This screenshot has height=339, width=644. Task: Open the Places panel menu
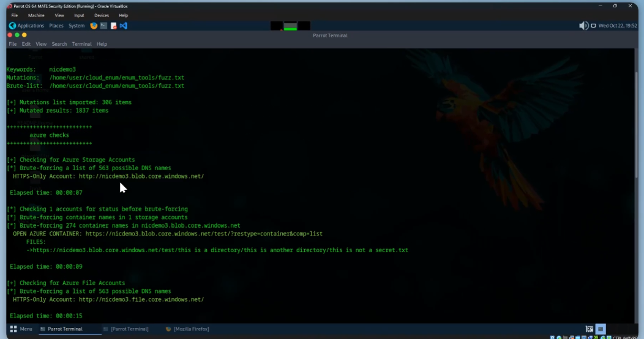pyautogui.click(x=56, y=26)
